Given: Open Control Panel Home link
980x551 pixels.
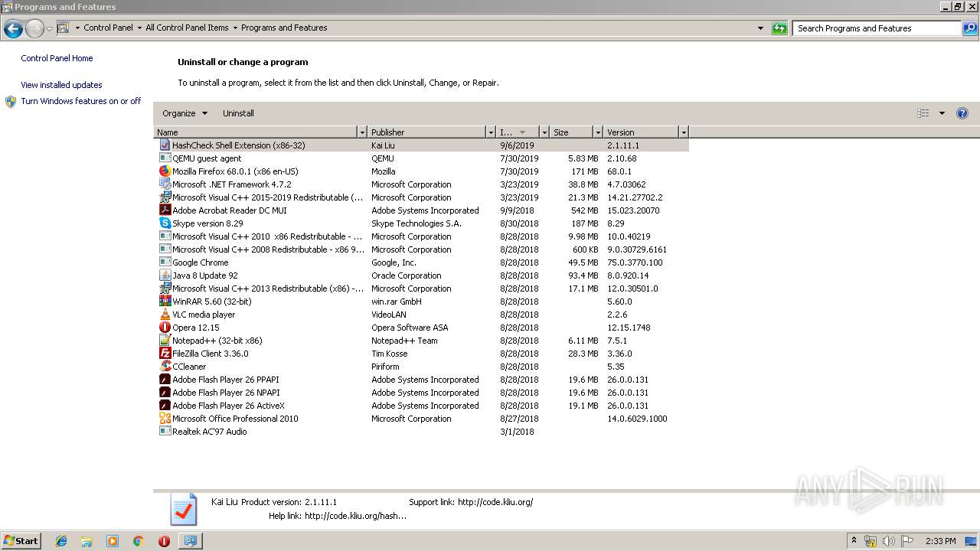Looking at the screenshot, I should click(57, 58).
